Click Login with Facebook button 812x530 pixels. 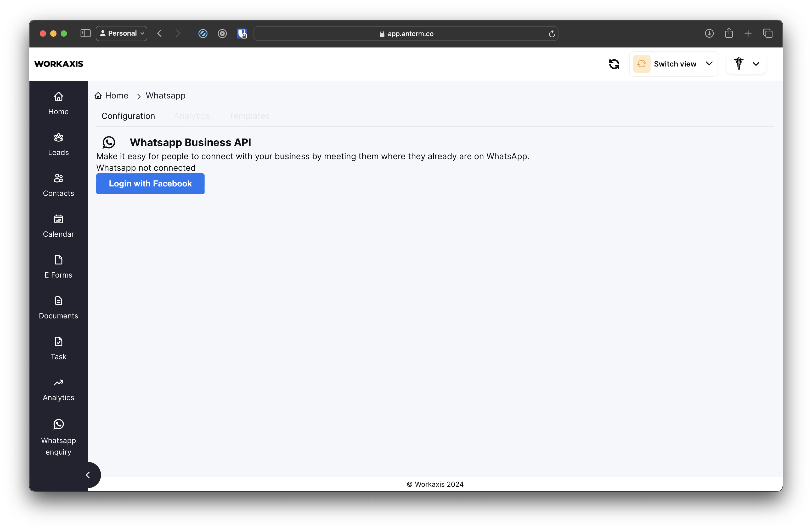pyautogui.click(x=150, y=184)
